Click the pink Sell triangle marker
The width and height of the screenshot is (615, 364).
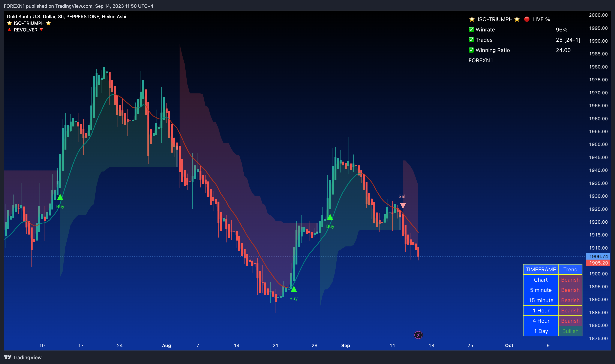403,206
